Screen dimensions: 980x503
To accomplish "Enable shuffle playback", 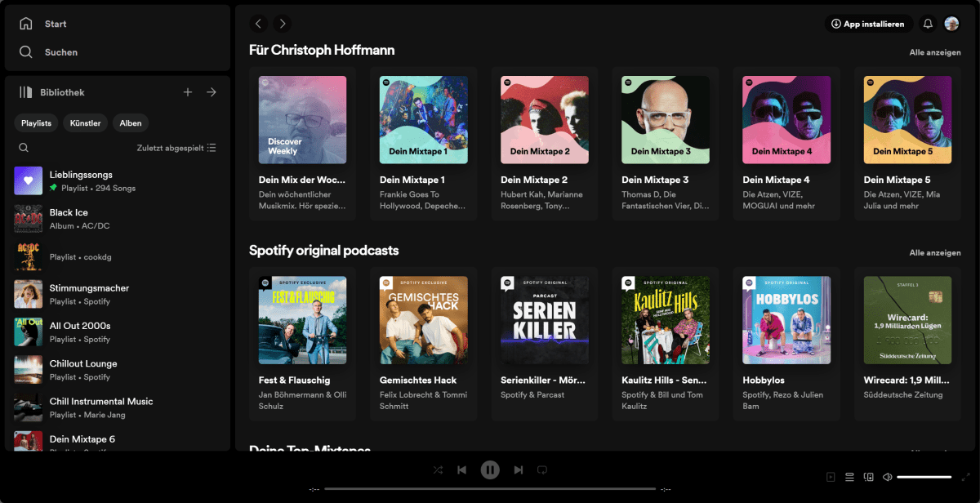I will [438, 470].
